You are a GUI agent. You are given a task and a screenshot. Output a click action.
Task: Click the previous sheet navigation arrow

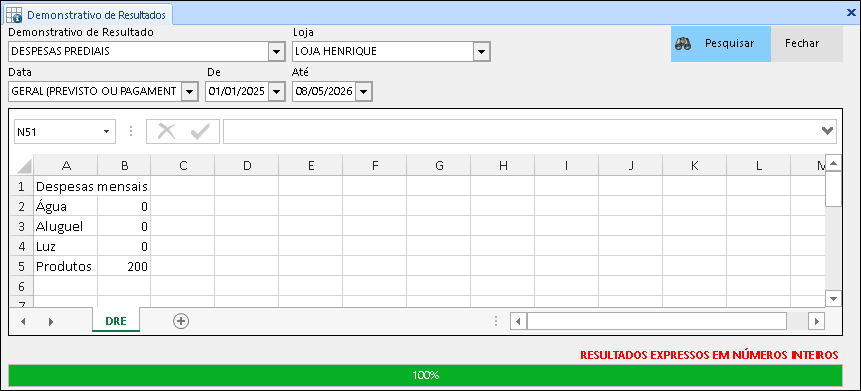point(23,322)
